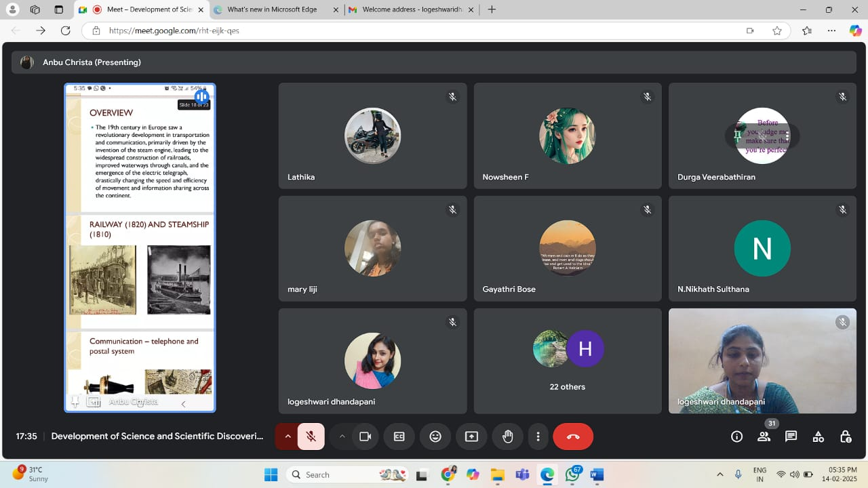
Task: Open the Edge profile avatar
Action: tap(12, 9)
